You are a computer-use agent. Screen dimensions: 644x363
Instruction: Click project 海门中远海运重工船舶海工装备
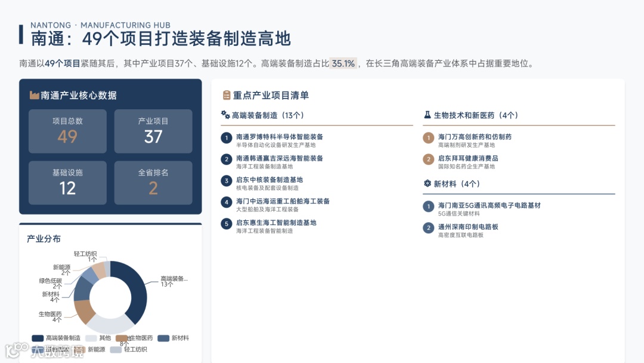283,201
